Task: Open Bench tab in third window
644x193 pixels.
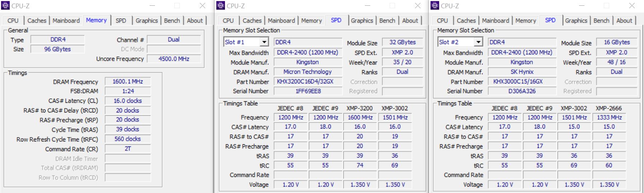Action: tap(601, 20)
